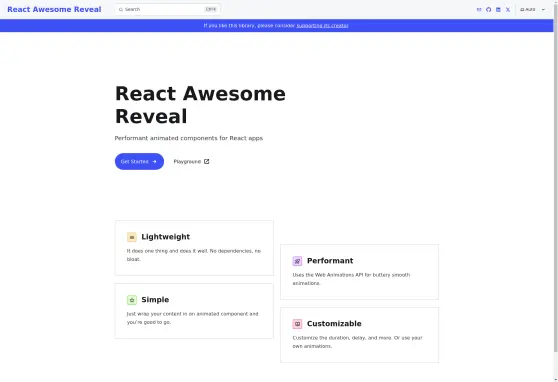Open the Bluesky social link icon
Viewport: 558px width, 382px height.
(479, 10)
